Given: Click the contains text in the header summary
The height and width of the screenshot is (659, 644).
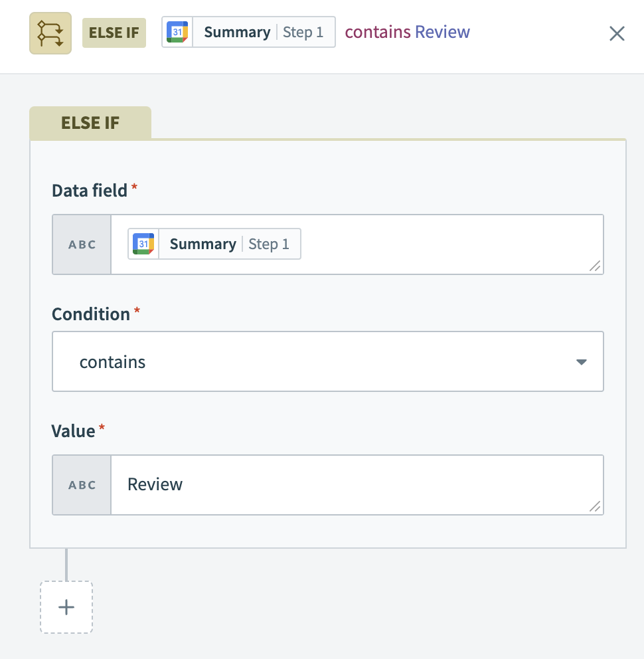Looking at the screenshot, I should (x=378, y=31).
